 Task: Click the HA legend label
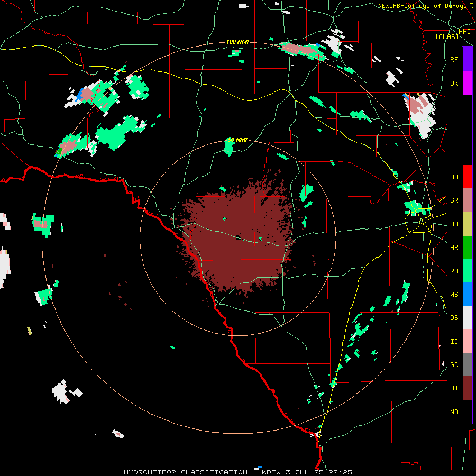click(454, 177)
